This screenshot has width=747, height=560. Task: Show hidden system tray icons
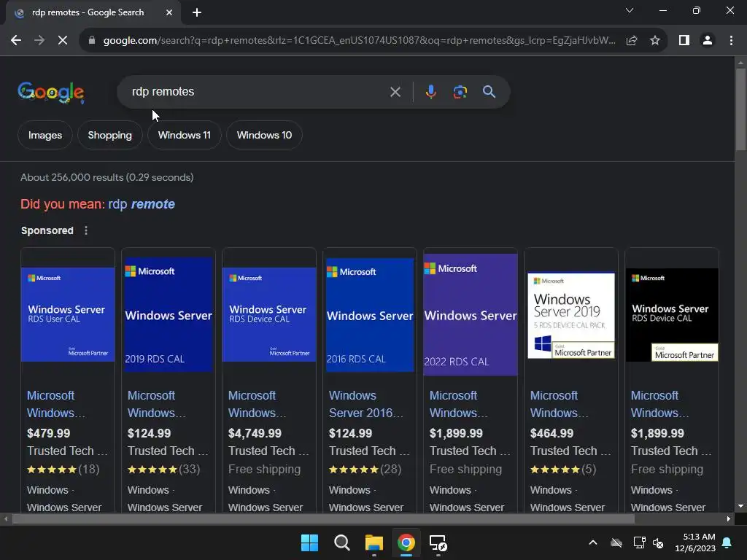coord(593,542)
